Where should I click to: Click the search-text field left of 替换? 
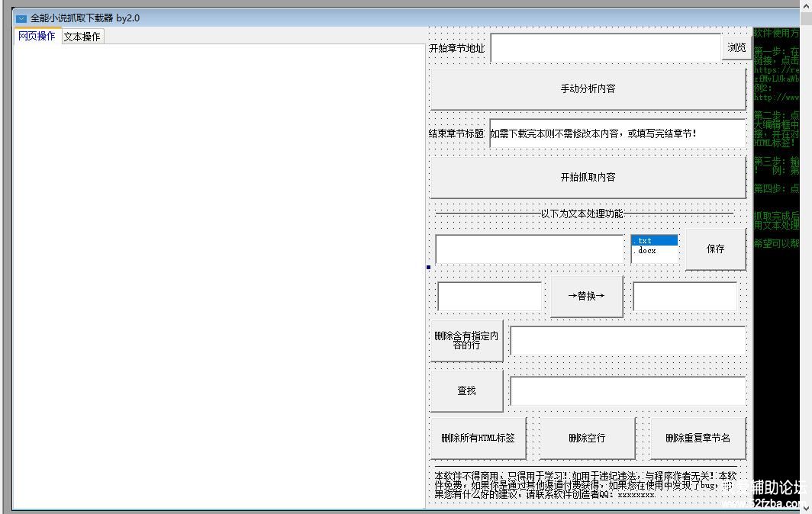pos(490,297)
